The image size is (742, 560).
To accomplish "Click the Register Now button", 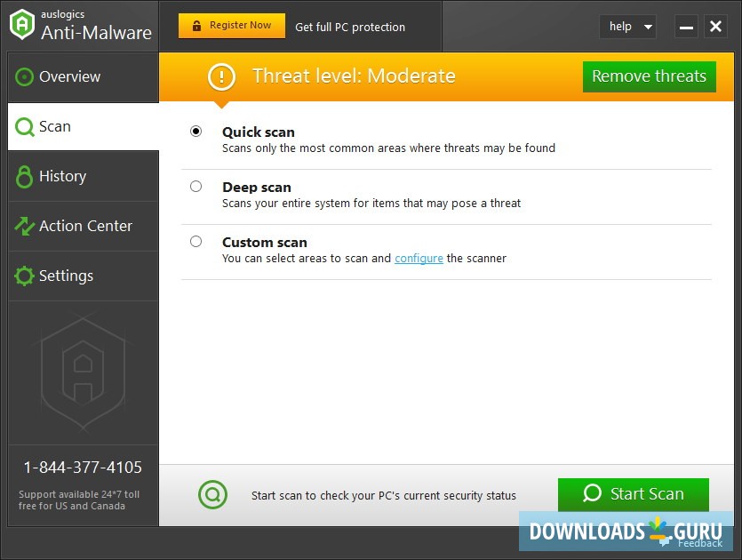I will click(x=232, y=26).
